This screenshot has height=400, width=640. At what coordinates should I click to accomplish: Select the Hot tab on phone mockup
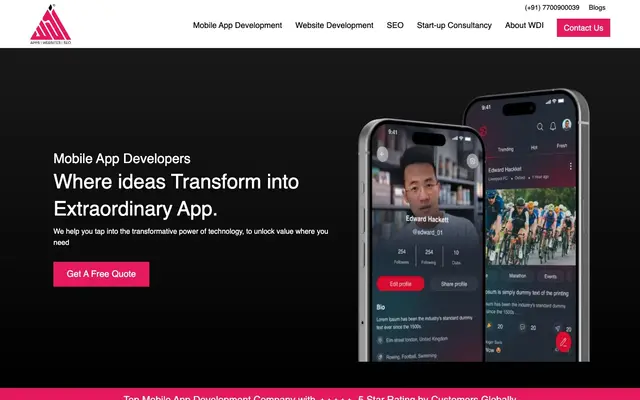pyautogui.click(x=534, y=148)
